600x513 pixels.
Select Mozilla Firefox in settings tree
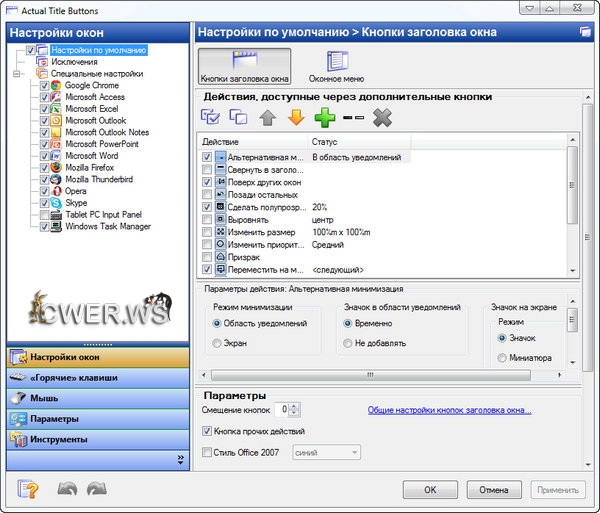click(92, 168)
